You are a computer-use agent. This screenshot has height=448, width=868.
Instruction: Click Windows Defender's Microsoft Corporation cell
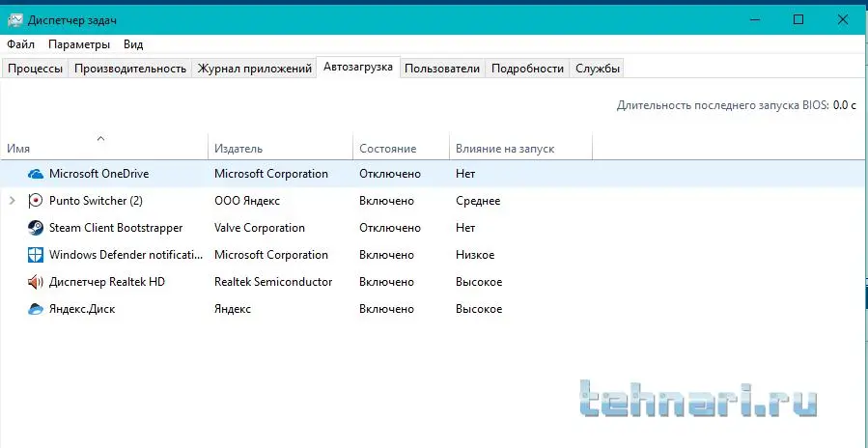271,255
